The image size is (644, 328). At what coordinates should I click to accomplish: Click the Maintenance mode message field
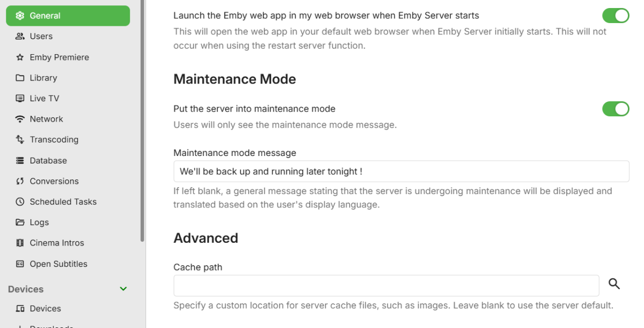click(401, 172)
